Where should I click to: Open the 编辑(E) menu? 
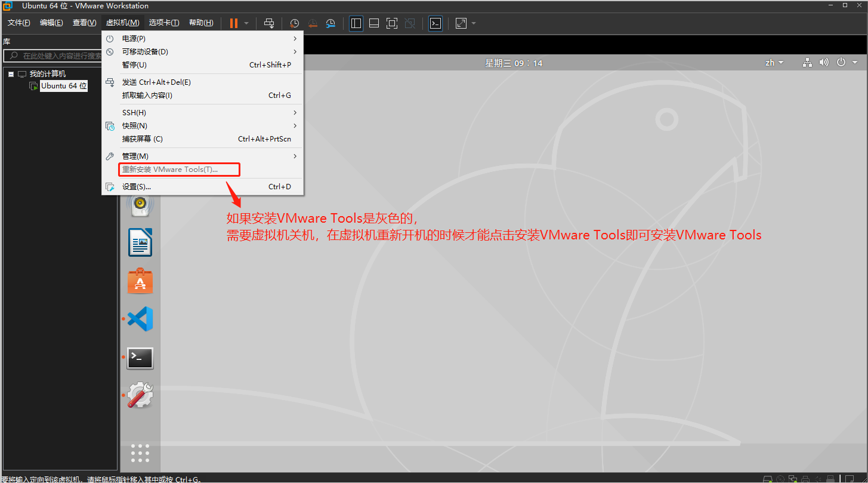[51, 23]
